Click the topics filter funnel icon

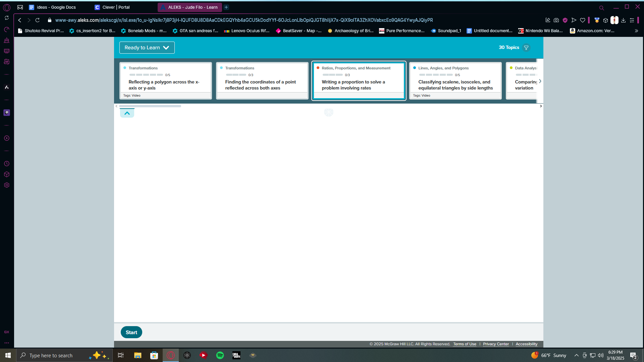[526, 48]
